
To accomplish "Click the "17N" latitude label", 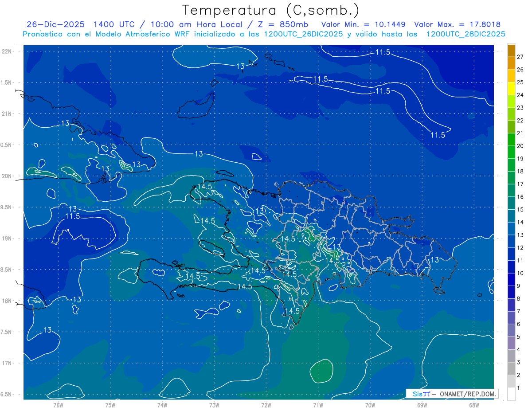I will [x=7, y=363].
